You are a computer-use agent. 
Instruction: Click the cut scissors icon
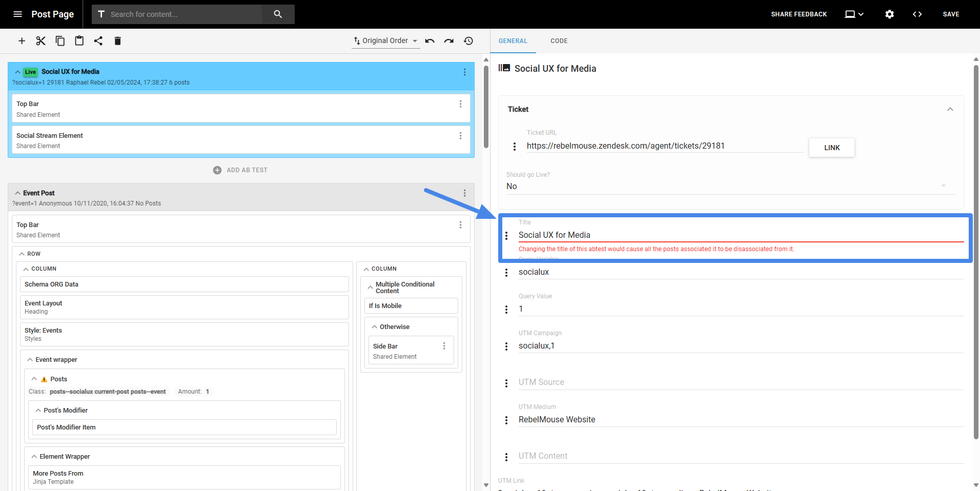pyautogui.click(x=41, y=41)
